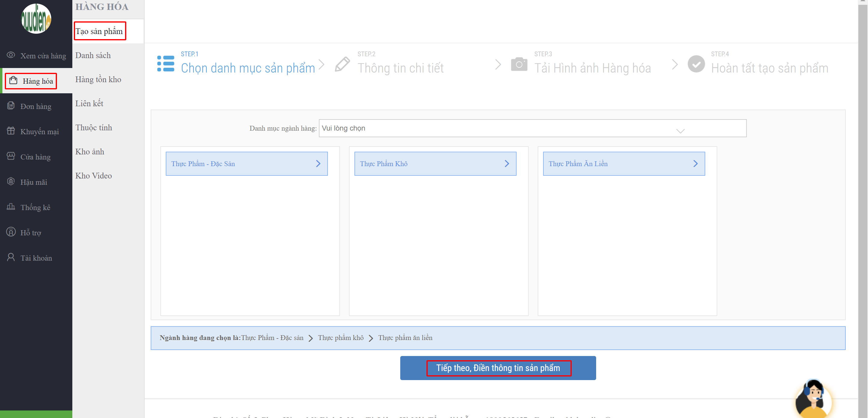Click the Hậu mãi badge icon
Viewport: 868px width, 418px height.
[x=11, y=181]
